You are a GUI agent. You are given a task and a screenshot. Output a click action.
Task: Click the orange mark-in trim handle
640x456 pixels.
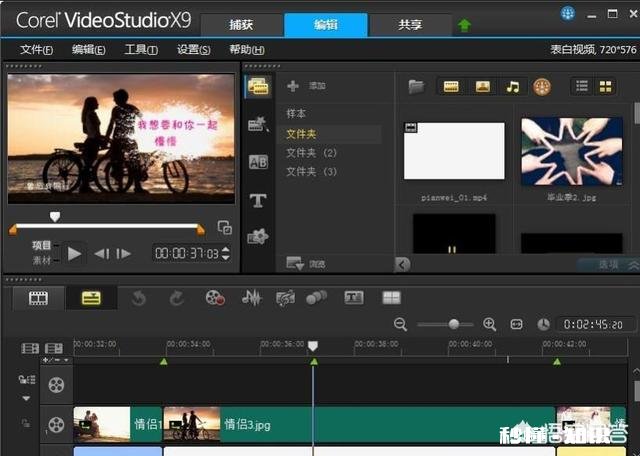tap(13, 230)
